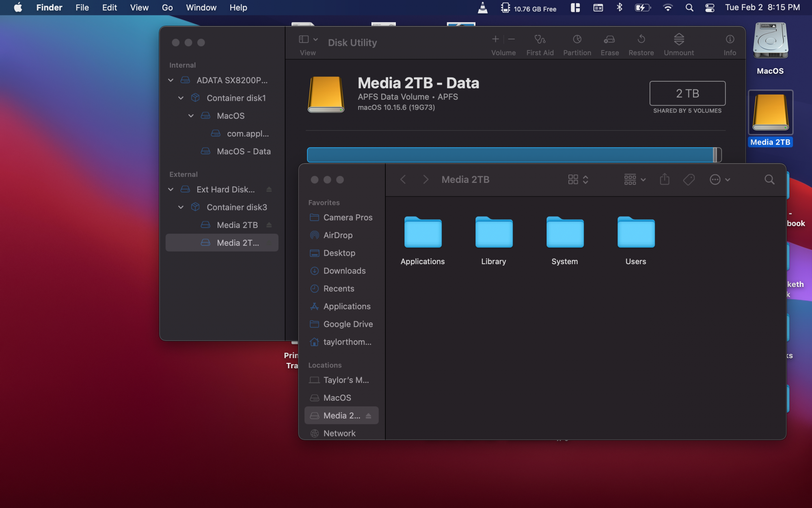Click VLC cone icon in menu bar
The image size is (812, 508).
click(x=483, y=7)
